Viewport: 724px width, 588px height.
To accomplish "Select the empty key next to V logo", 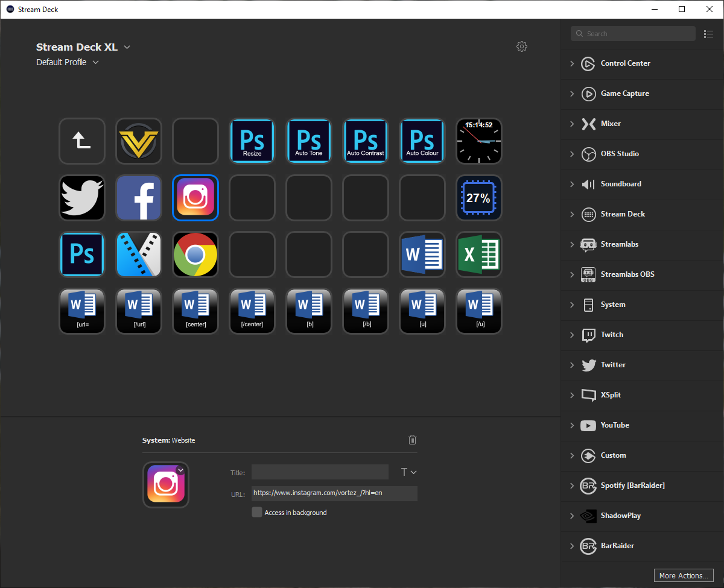I will tap(195, 141).
